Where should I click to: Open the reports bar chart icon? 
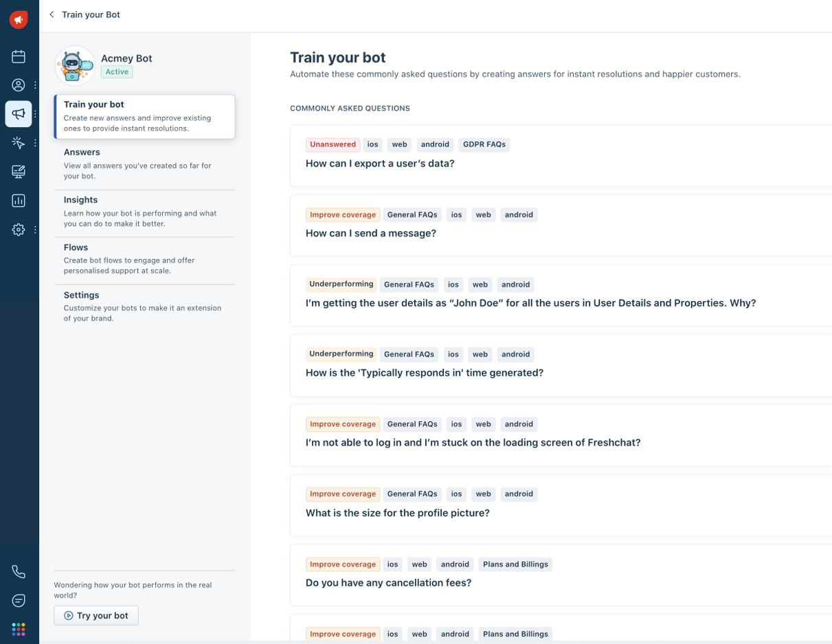pos(19,201)
